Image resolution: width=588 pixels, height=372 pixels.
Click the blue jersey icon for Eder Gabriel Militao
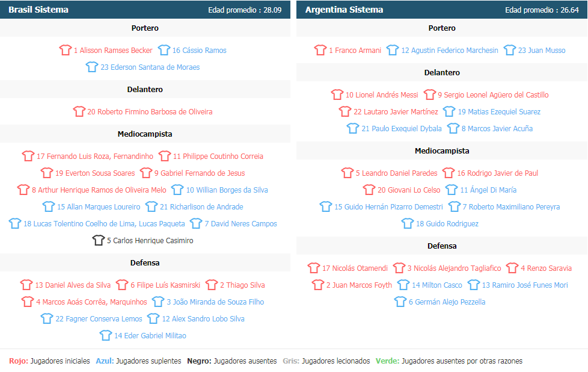click(x=106, y=336)
